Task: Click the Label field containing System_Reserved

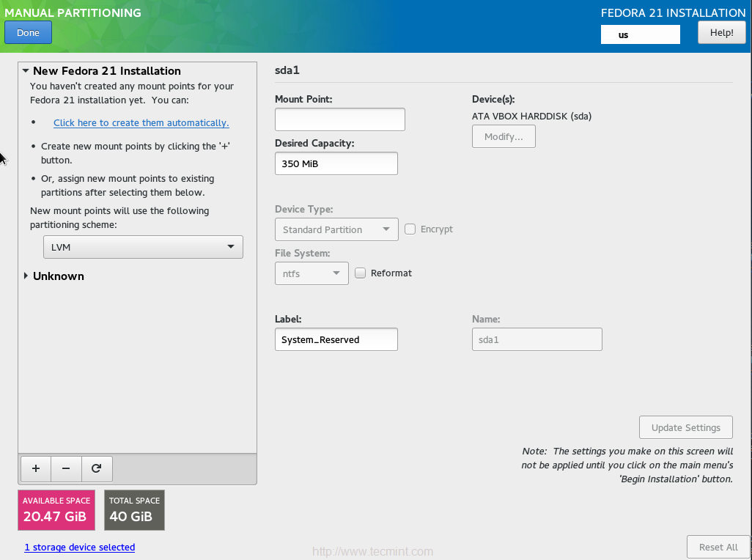Action: click(336, 339)
